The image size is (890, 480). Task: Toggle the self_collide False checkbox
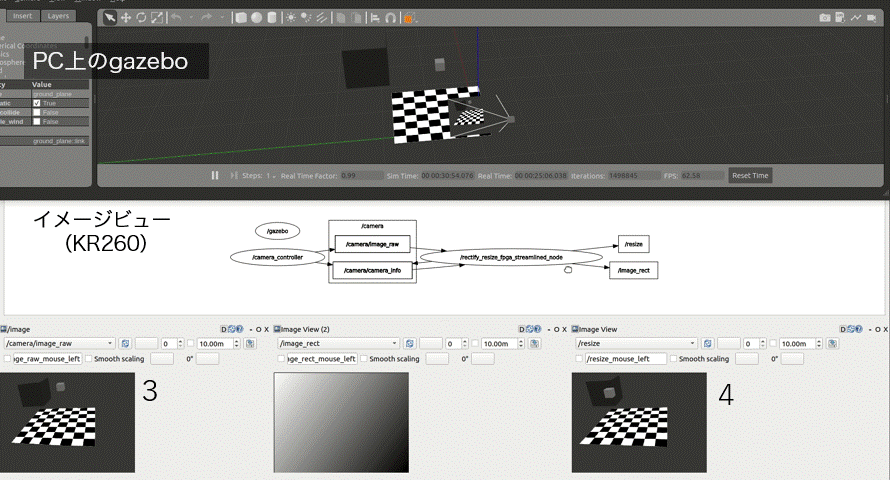(x=37, y=112)
